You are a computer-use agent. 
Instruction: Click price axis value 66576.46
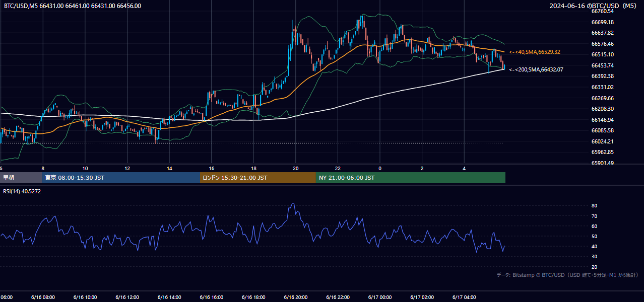602,44
